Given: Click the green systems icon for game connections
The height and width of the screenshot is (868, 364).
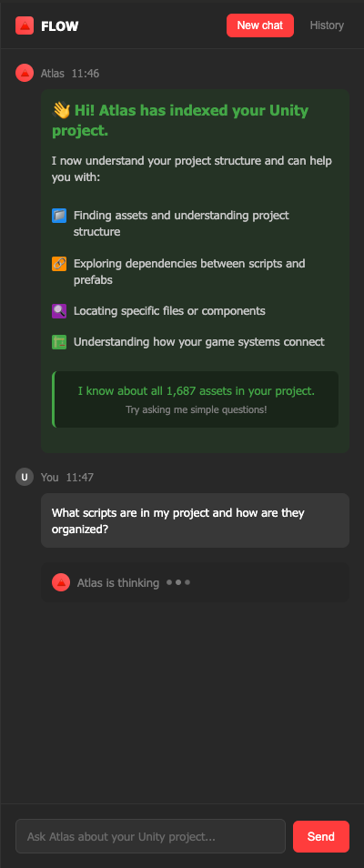Looking at the screenshot, I should (x=59, y=342).
